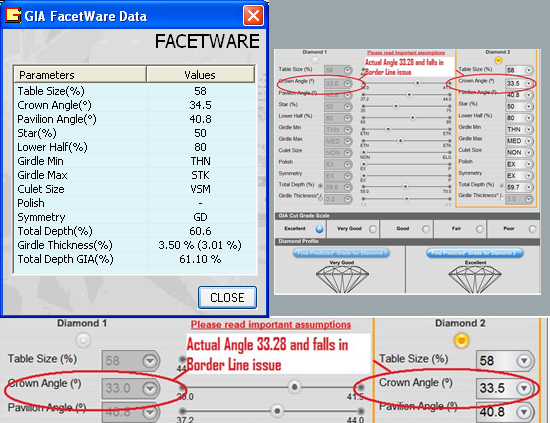Expand Diamond 2 Table Size 58 dropdown in enlarged panel

(x=524, y=361)
